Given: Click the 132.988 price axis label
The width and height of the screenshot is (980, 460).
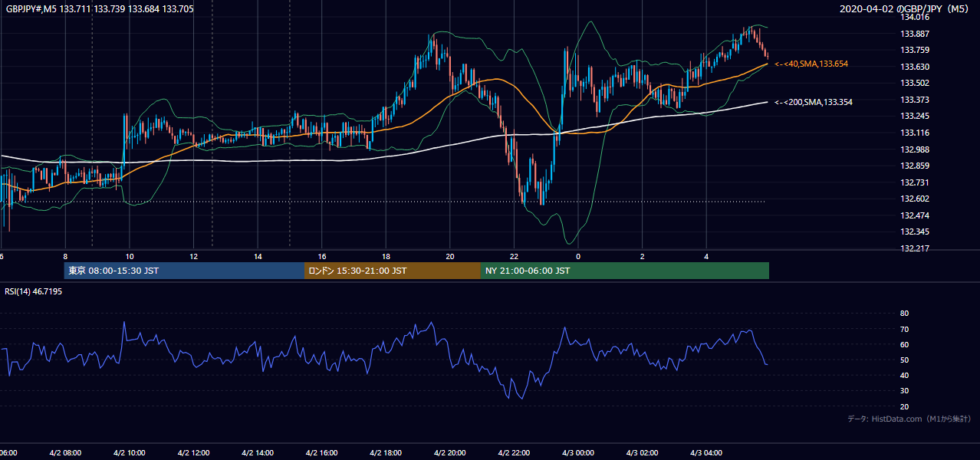Looking at the screenshot, I should click(915, 149).
